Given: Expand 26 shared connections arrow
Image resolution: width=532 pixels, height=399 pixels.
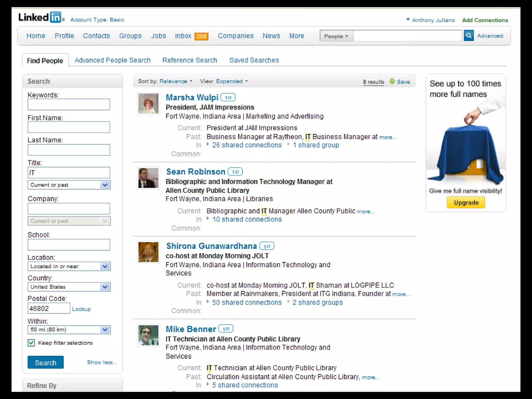Looking at the screenshot, I should pyautogui.click(x=208, y=144).
